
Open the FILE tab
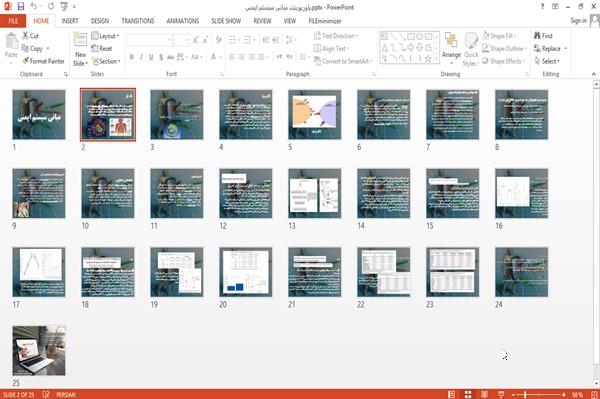tap(13, 21)
